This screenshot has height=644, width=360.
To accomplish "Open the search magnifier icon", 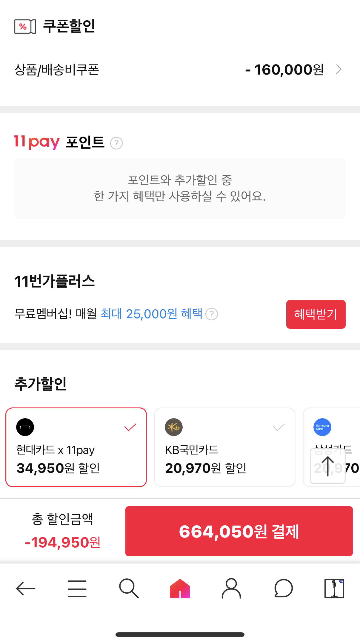I will click(129, 588).
